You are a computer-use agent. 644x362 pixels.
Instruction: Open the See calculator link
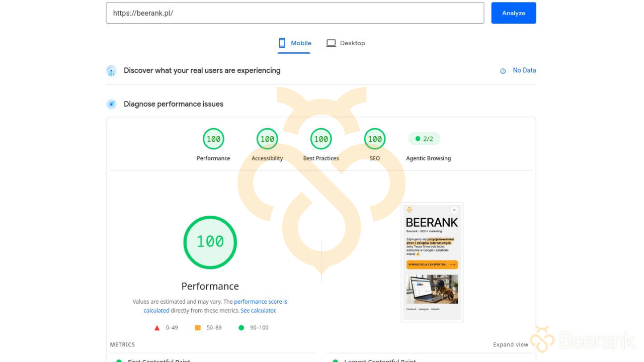[x=258, y=311]
